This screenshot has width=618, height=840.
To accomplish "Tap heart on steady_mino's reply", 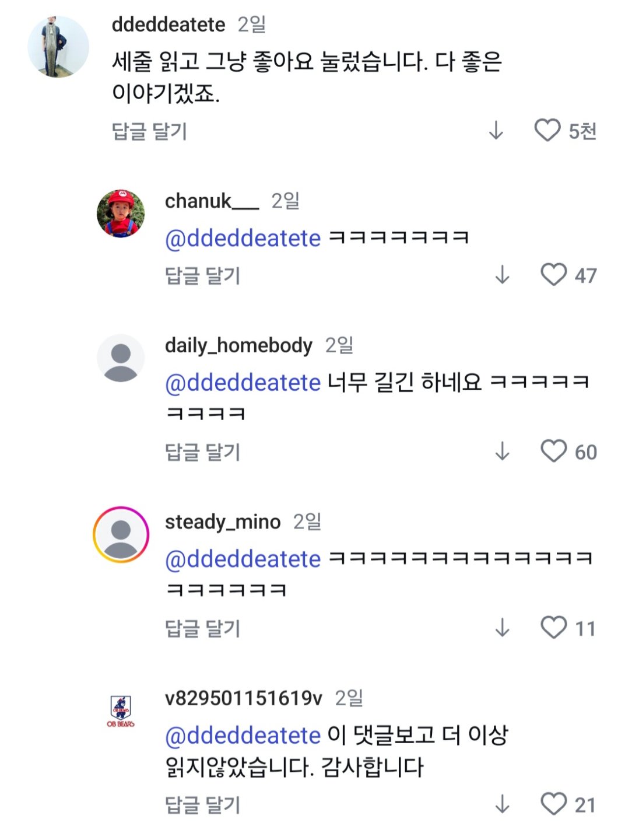I will tap(553, 628).
